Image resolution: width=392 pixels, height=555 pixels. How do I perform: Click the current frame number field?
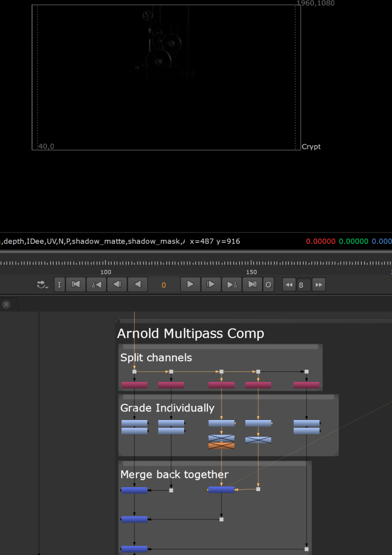tap(164, 285)
